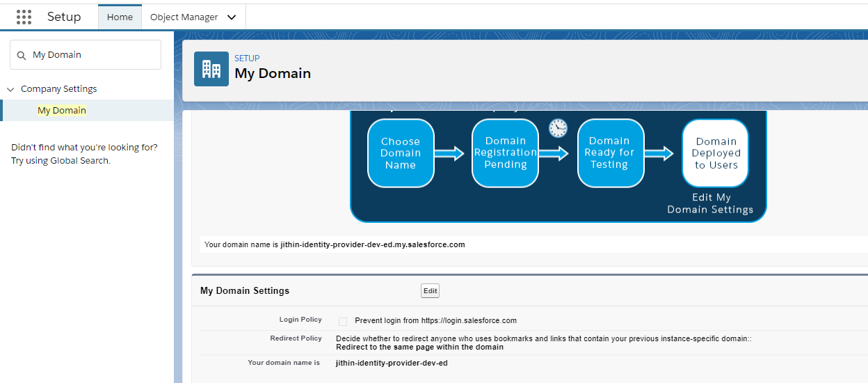Click the SETUP breadcrumb link
Image resolution: width=868 pixels, height=383 pixels.
point(247,58)
